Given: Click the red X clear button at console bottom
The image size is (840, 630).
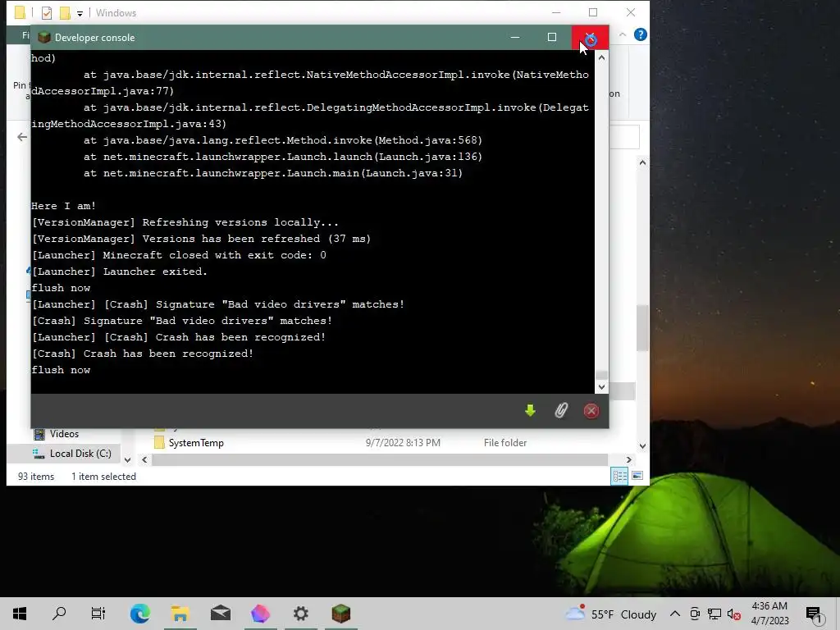Looking at the screenshot, I should click(591, 411).
